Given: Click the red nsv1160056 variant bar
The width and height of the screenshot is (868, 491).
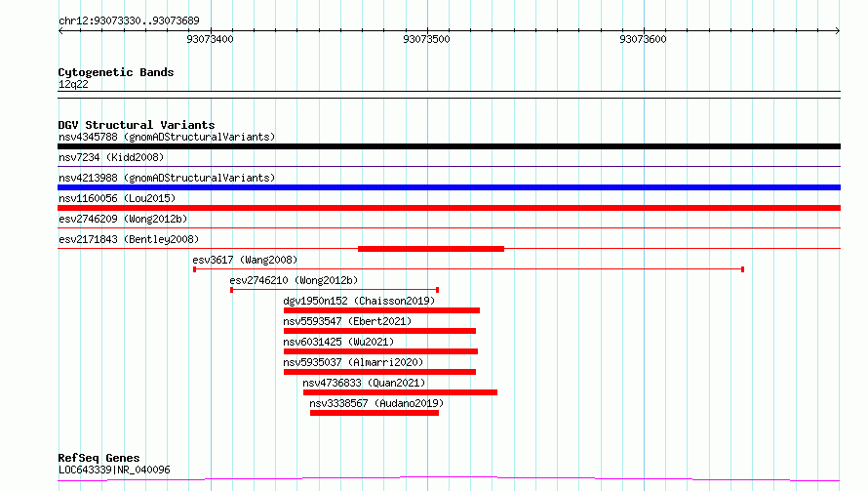Looking at the screenshot, I should pos(449,208).
